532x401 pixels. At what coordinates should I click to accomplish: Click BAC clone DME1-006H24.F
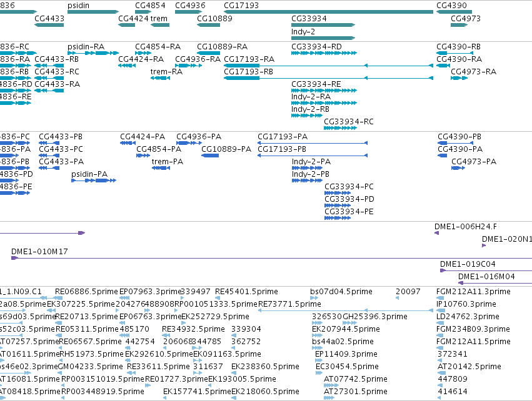pyautogui.click(x=466, y=227)
